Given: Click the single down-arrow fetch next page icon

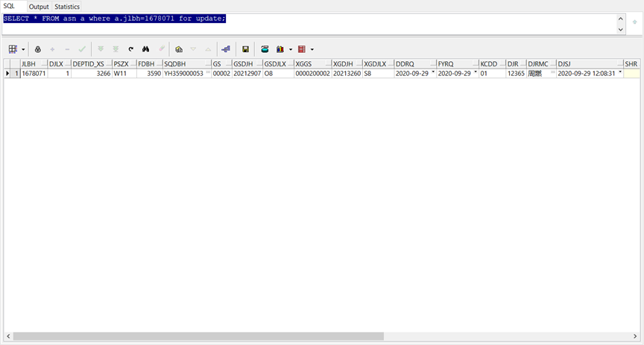Looking at the screenshot, I should [x=101, y=49].
